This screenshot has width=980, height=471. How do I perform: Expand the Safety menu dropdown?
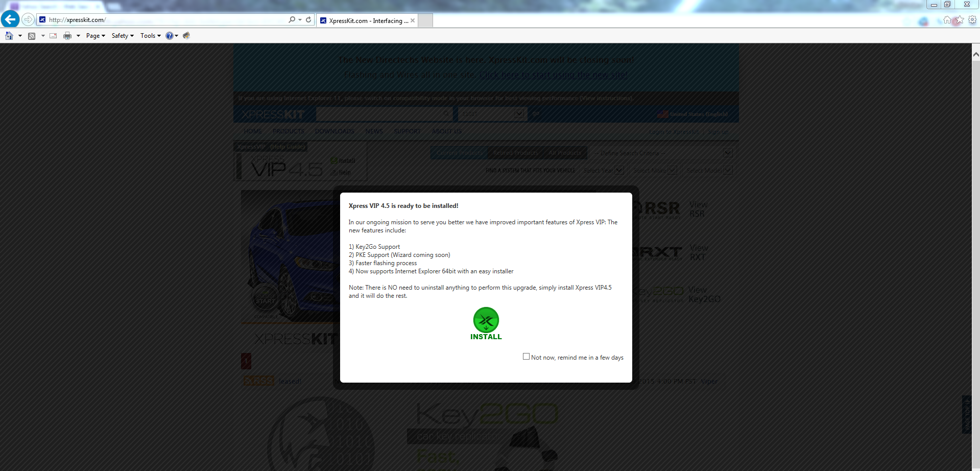tap(123, 36)
